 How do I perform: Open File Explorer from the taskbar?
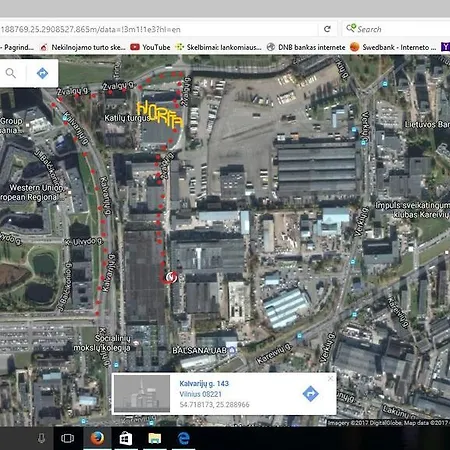pyautogui.click(x=155, y=438)
